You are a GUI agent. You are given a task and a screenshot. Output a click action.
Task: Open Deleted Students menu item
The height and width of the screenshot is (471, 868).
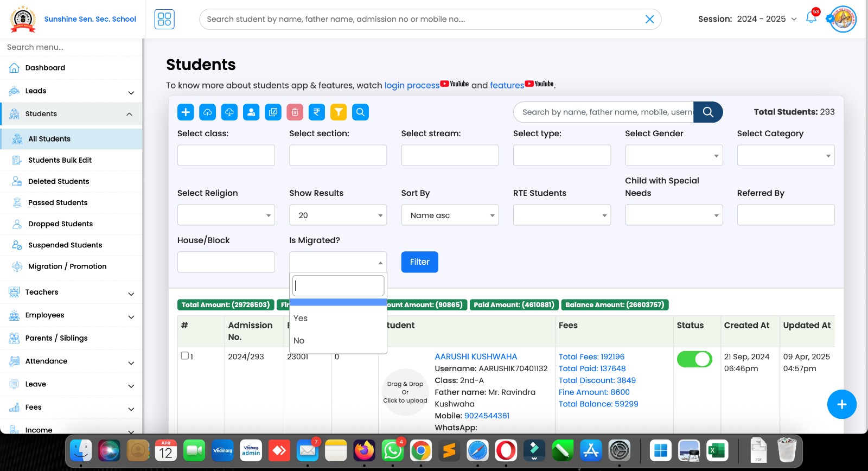pos(71,181)
